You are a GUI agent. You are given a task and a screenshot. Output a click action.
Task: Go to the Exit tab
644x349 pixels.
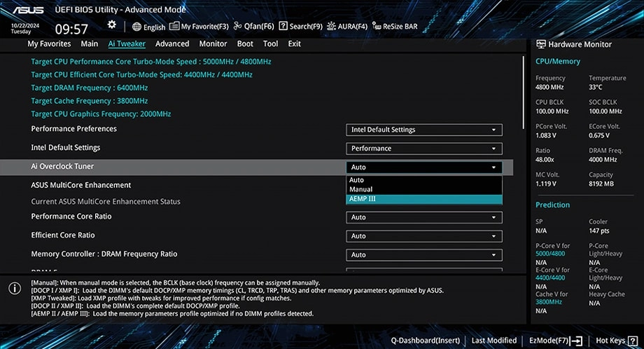tap(294, 43)
